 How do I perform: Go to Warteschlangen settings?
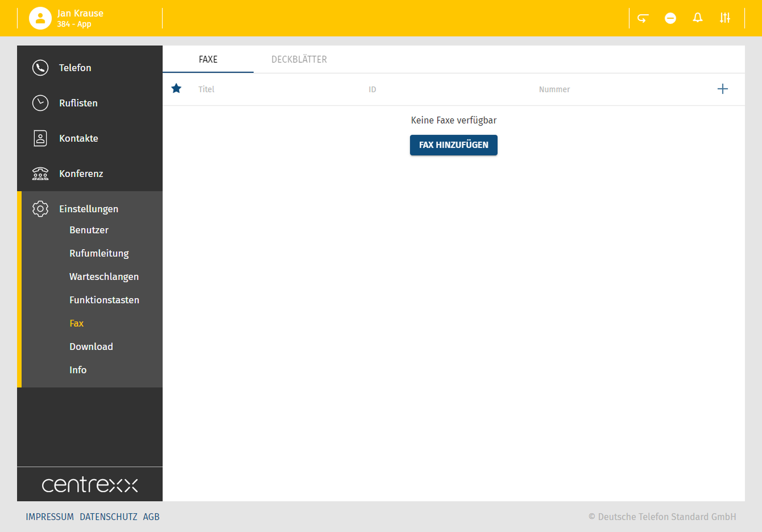pos(104,277)
